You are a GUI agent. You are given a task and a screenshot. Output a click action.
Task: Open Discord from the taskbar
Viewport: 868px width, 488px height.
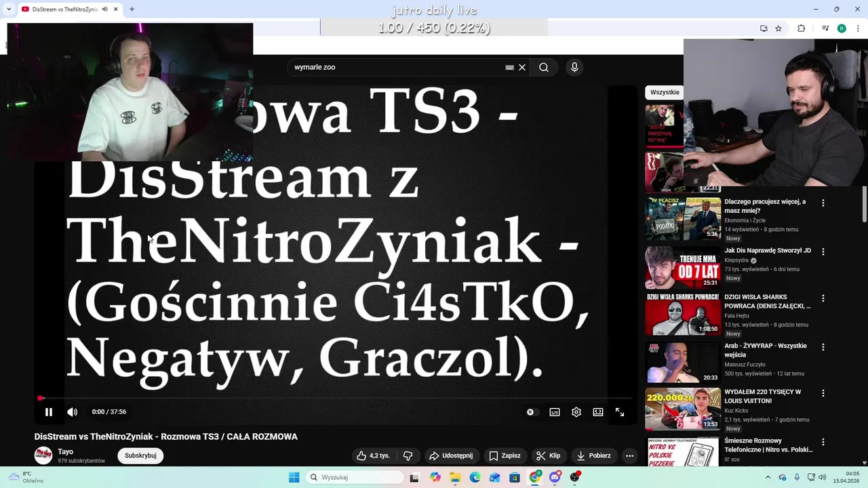pos(555,477)
